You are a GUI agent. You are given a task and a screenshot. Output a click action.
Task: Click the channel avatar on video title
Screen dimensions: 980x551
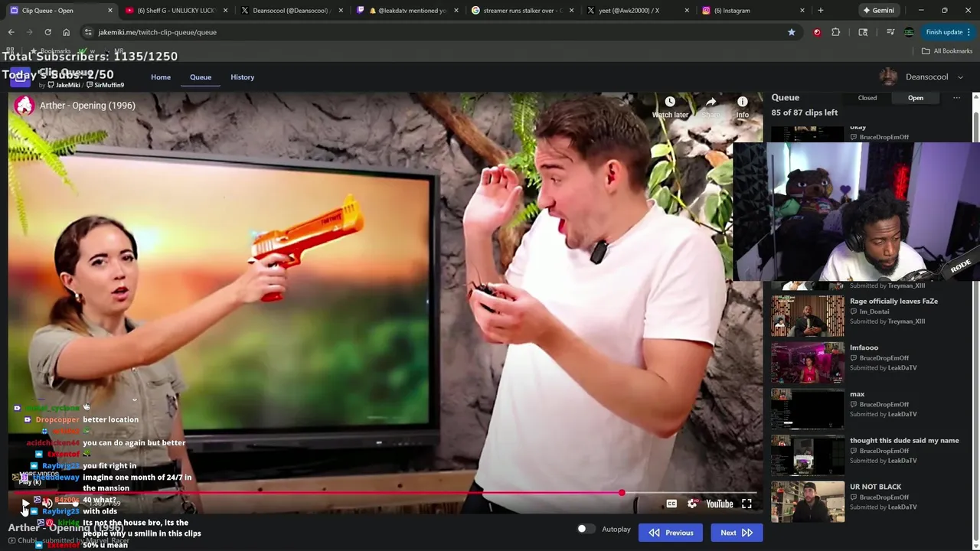point(24,106)
